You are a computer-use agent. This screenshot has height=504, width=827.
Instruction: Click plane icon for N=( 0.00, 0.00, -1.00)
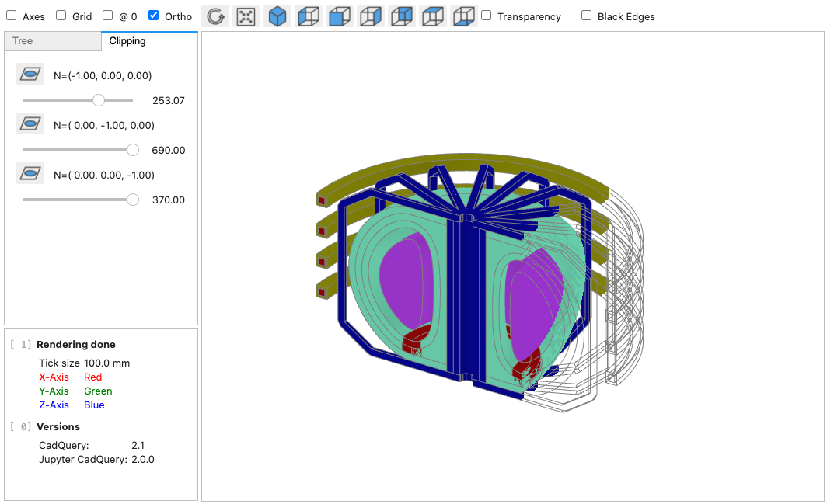30,173
